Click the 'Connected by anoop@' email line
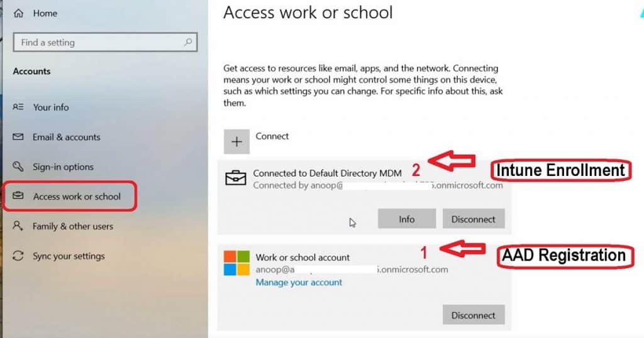Image resolution: width=644 pixels, height=338 pixels. pyautogui.click(x=378, y=185)
